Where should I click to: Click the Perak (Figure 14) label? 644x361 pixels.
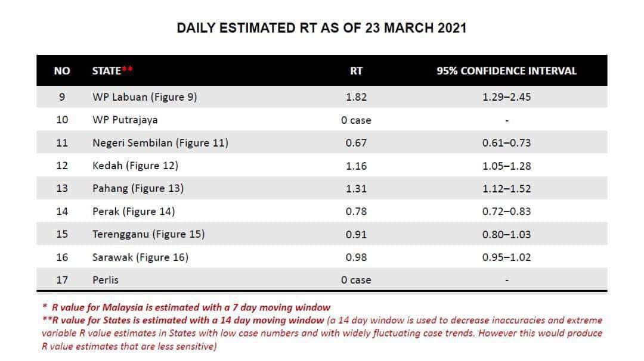click(x=134, y=211)
